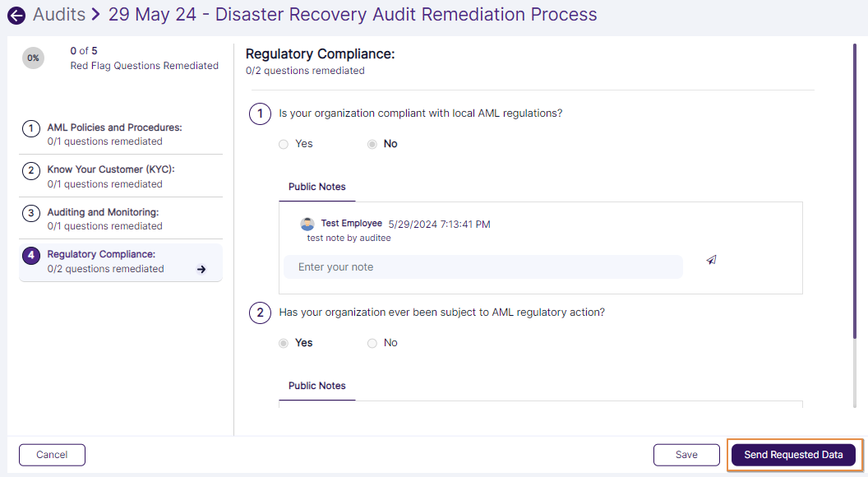Click the step 4 circle for Regulatory Compliance
The image size is (868, 477).
tap(30, 254)
